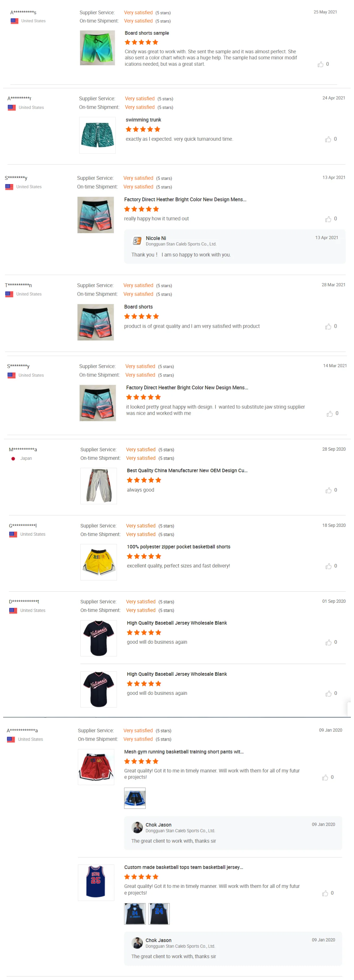Click 'Custom made basketball tops team basketball jersey' title
Image resolution: width=354 pixels, height=980 pixels.
tap(183, 867)
